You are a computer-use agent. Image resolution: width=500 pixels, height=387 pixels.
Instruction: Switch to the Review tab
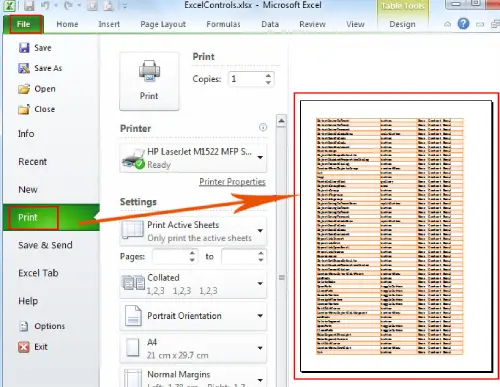pos(312,24)
